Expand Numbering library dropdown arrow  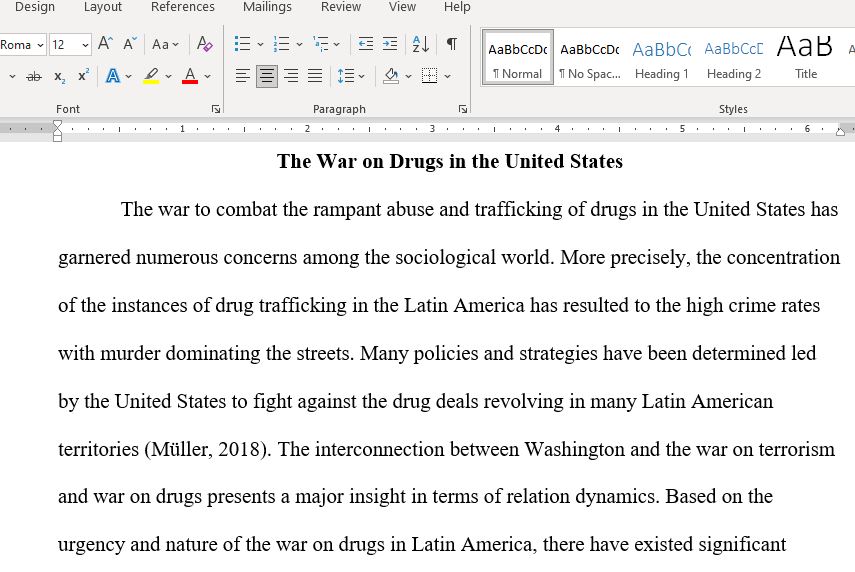pyautogui.click(x=299, y=44)
